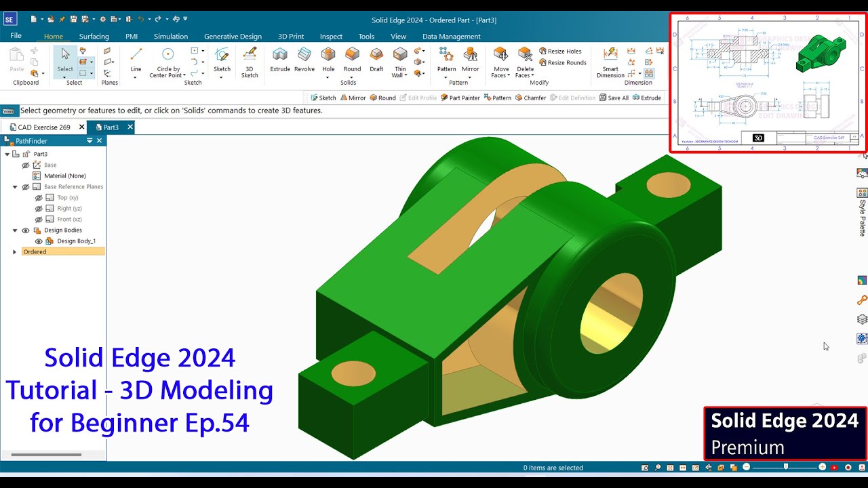Image resolution: width=868 pixels, height=488 pixels.
Task: Open the Style Palette side panel
Action: [x=862, y=212]
